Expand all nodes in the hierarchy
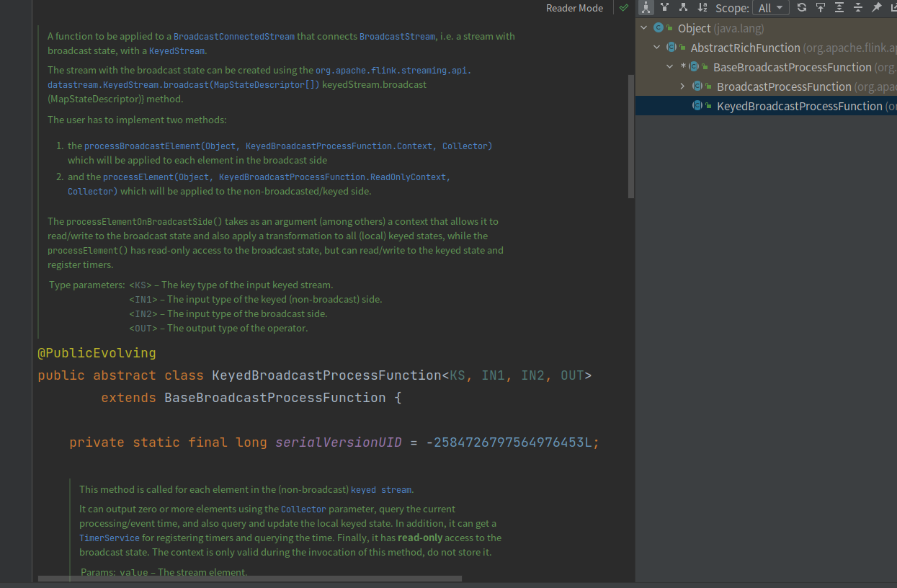This screenshot has width=897, height=588. coord(839,8)
